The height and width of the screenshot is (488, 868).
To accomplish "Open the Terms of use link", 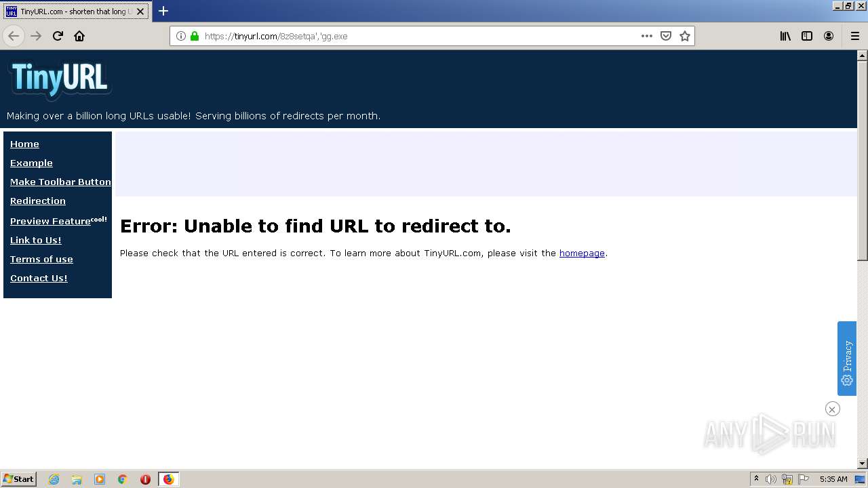I will pyautogui.click(x=41, y=259).
